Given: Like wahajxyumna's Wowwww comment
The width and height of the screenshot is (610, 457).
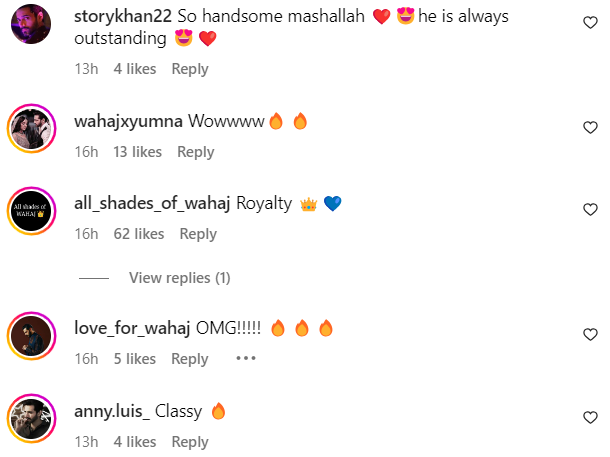Looking at the screenshot, I should click(590, 128).
